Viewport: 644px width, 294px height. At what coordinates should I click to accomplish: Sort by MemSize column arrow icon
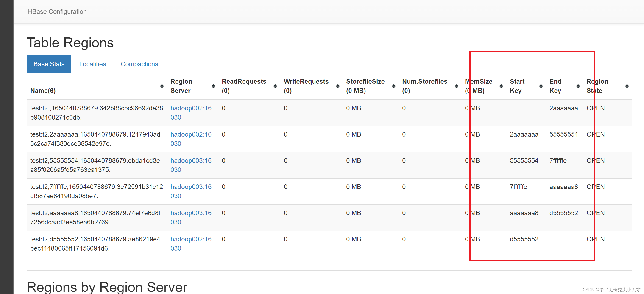click(x=501, y=86)
